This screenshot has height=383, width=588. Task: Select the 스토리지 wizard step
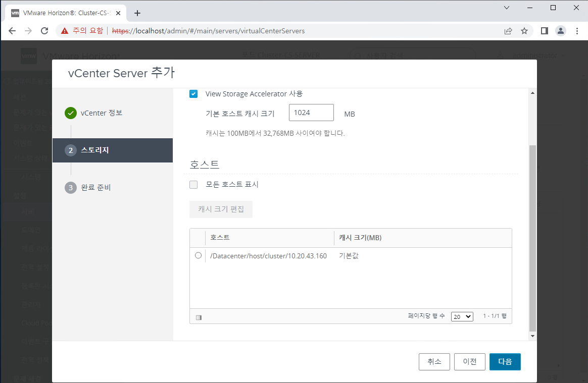[113, 150]
